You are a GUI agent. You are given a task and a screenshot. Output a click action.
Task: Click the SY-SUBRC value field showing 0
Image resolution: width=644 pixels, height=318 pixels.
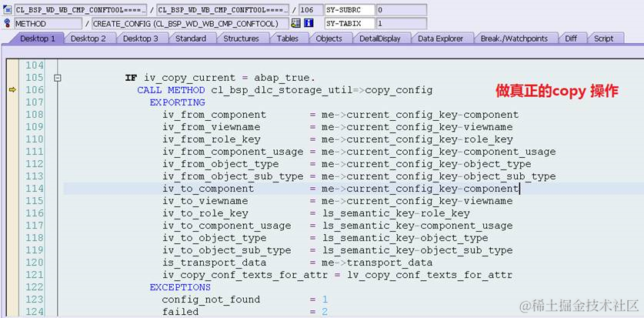click(x=402, y=10)
